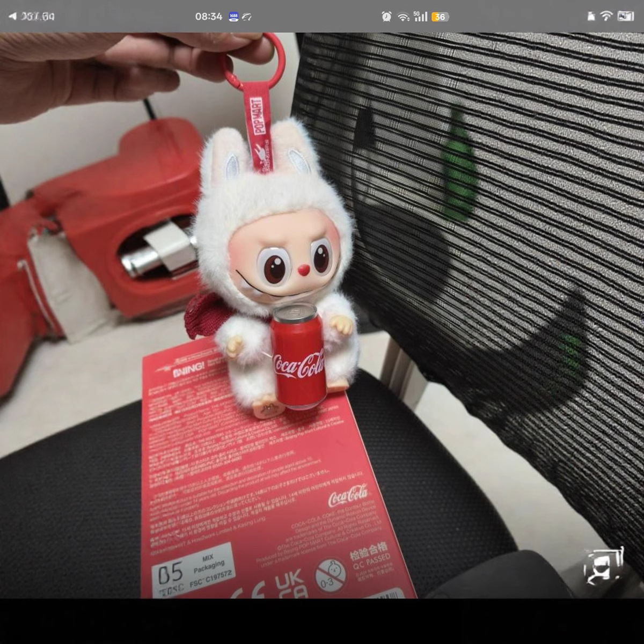Tap the alarm clock status icon
644x644 pixels.
pos(386,17)
